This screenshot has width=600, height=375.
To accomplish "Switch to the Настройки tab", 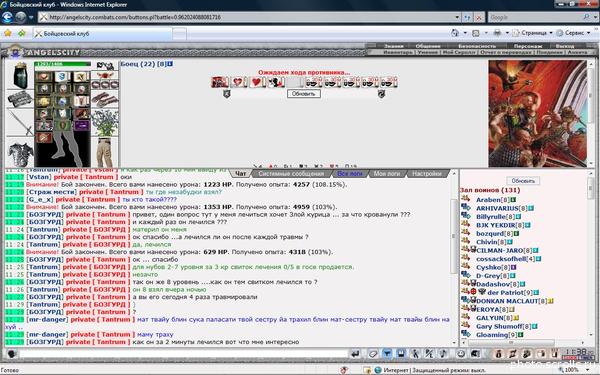I will (x=427, y=174).
